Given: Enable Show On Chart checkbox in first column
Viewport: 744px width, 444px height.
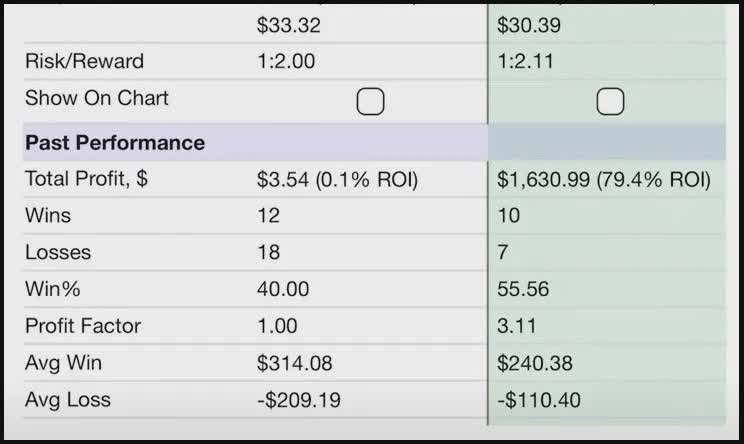Looking at the screenshot, I should 370,102.
